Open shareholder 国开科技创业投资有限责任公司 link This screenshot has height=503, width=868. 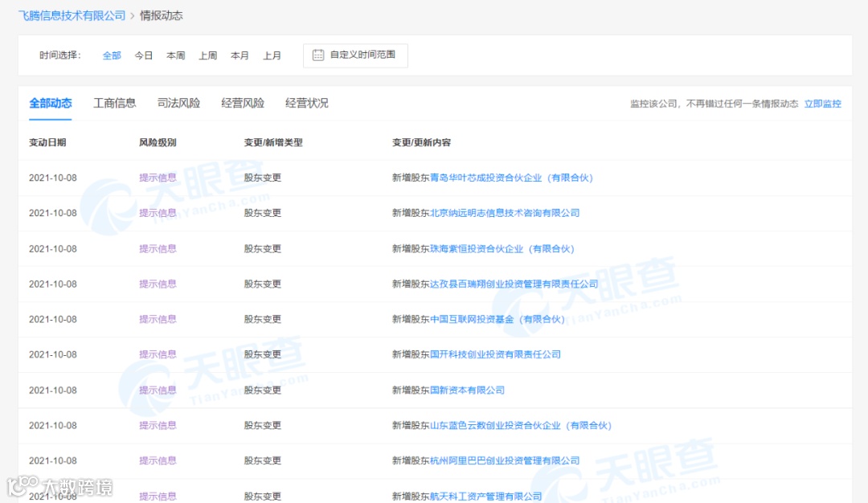495,354
